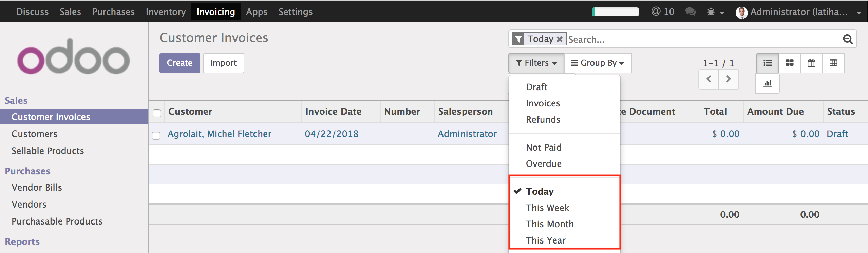Open the Settings menu
Screen dimensions: 868x253
296,12
